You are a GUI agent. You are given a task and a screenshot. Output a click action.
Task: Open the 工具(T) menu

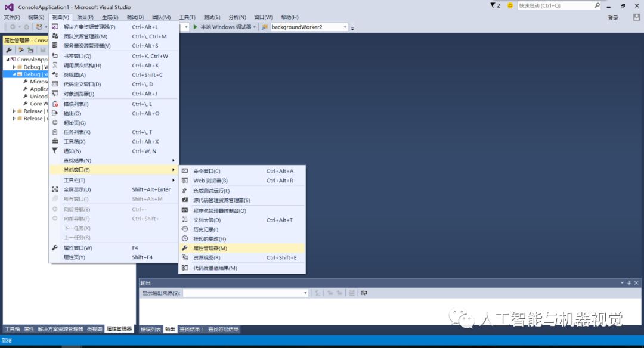coord(187,17)
